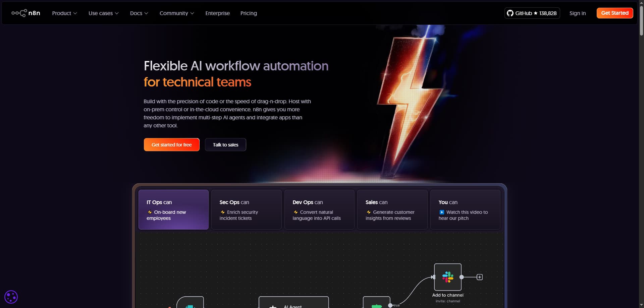
Task: Click the Add to channel label
Action: [x=448, y=295]
